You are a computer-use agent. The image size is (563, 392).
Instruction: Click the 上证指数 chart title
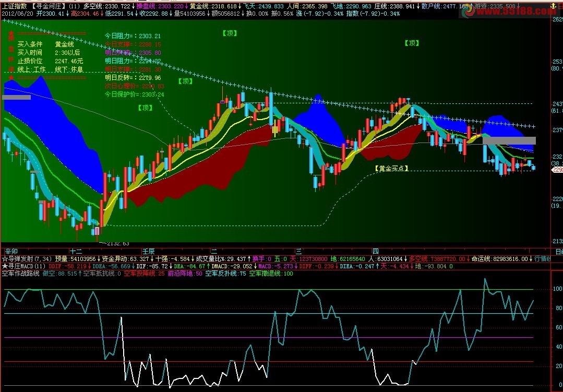coord(14,6)
